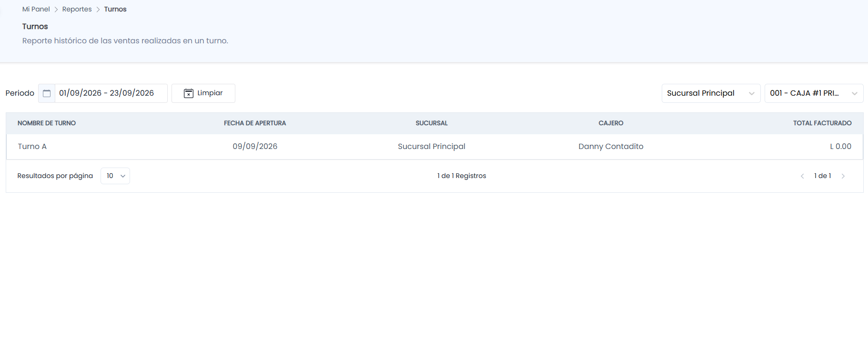
Task: Sort by SUCURSAL column header
Action: click(x=432, y=123)
